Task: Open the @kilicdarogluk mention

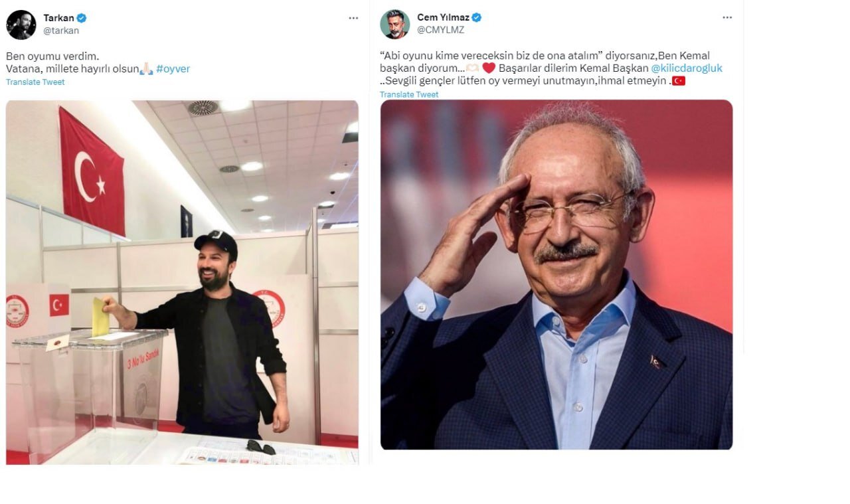Action: pyautogui.click(x=687, y=68)
